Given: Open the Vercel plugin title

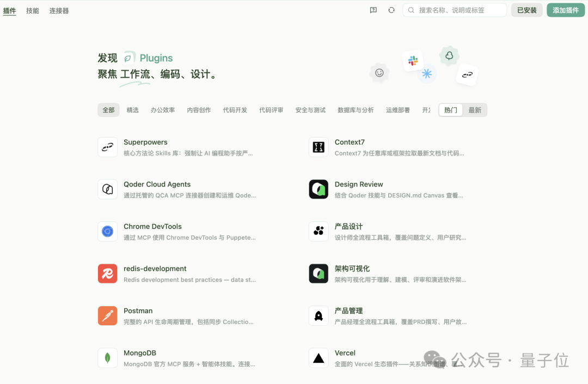Looking at the screenshot, I should tap(345, 353).
